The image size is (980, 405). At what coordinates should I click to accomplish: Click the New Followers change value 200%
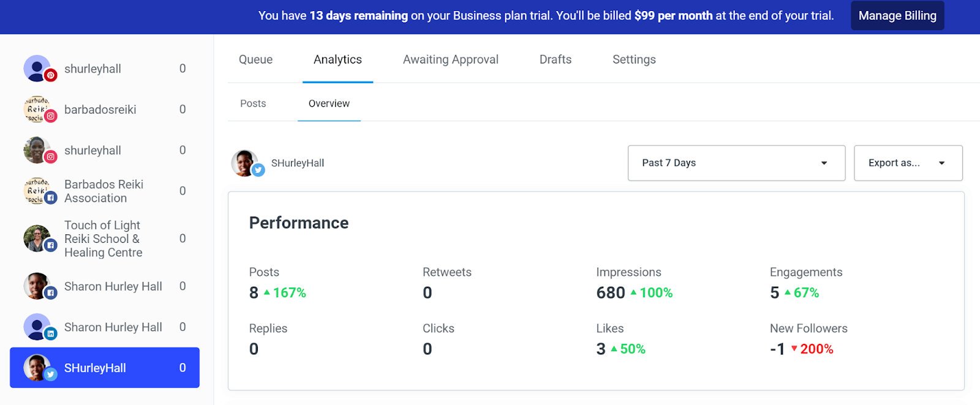coord(816,349)
